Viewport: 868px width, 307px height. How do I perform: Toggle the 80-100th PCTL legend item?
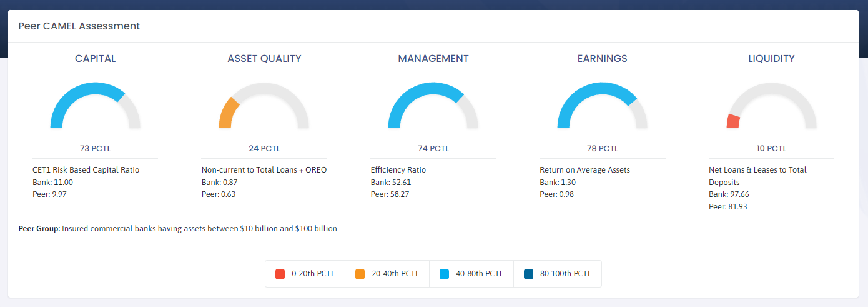pyautogui.click(x=558, y=274)
